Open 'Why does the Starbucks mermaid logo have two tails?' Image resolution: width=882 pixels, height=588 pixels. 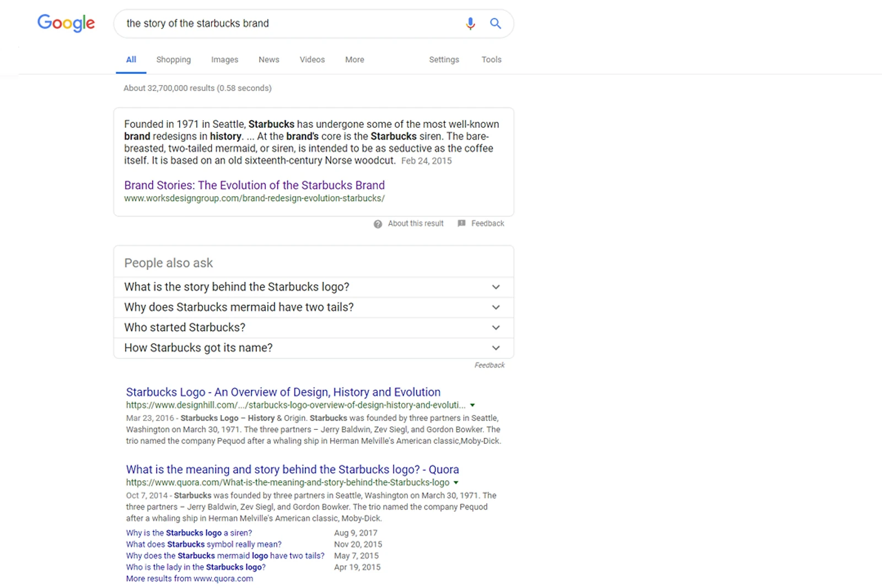225,556
